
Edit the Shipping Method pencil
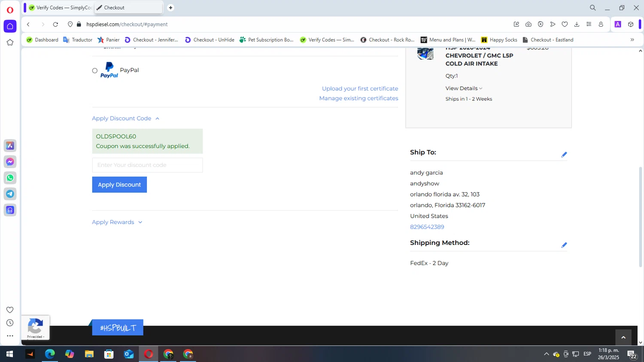564,245
